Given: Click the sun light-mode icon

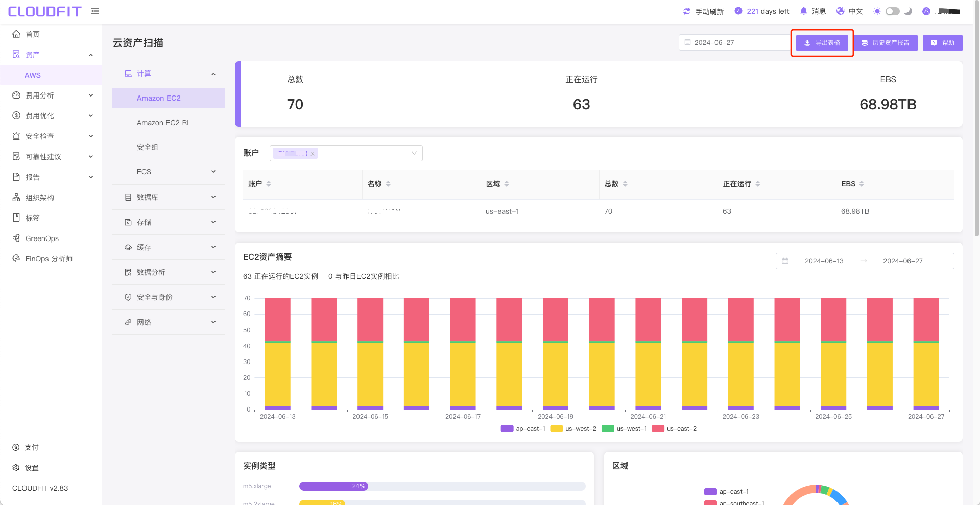Looking at the screenshot, I should click(x=877, y=11).
